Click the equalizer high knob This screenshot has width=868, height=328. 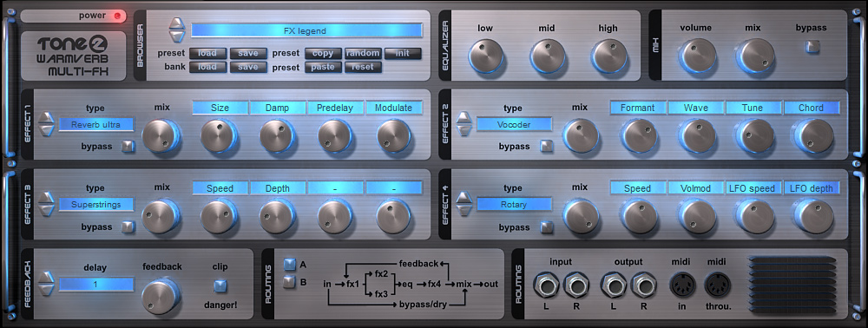(x=608, y=56)
